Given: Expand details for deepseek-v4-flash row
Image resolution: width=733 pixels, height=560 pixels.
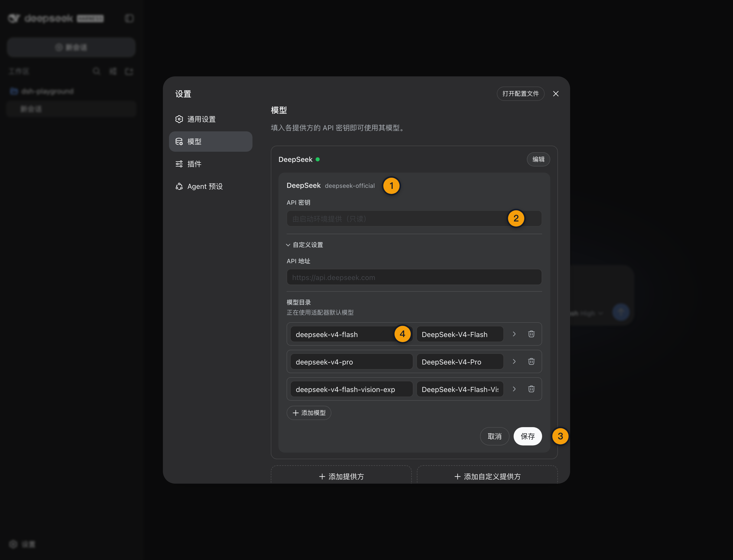Looking at the screenshot, I should coord(514,334).
